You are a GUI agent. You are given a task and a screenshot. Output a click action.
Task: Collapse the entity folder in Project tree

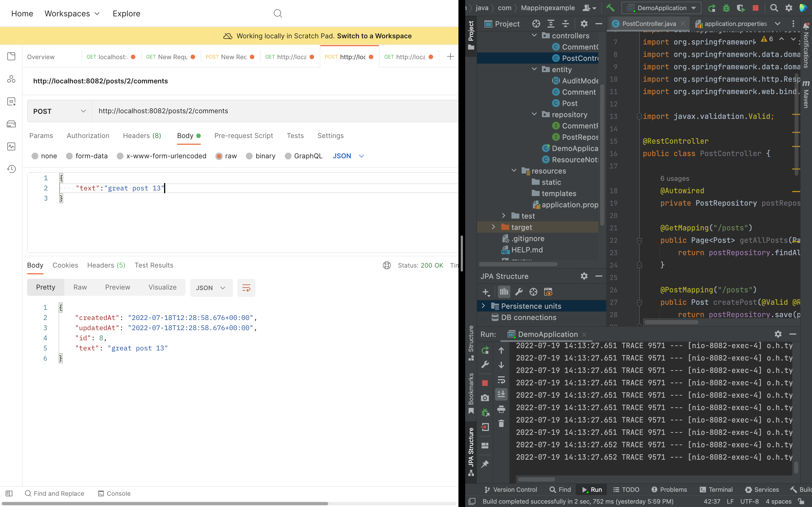pos(534,69)
